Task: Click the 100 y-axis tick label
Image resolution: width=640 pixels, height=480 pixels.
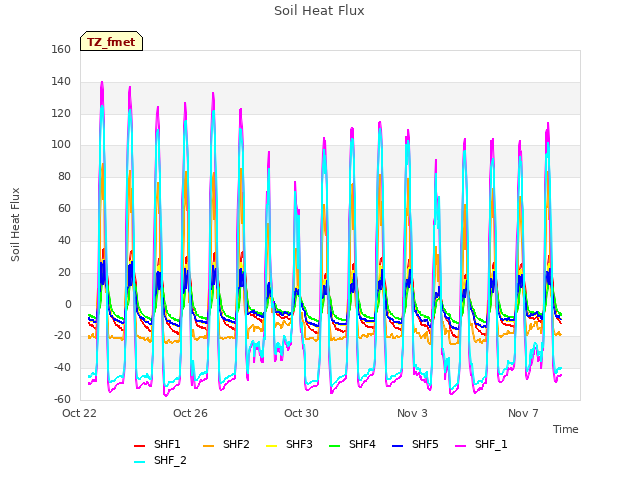Action: pyautogui.click(x=61, y=144)
